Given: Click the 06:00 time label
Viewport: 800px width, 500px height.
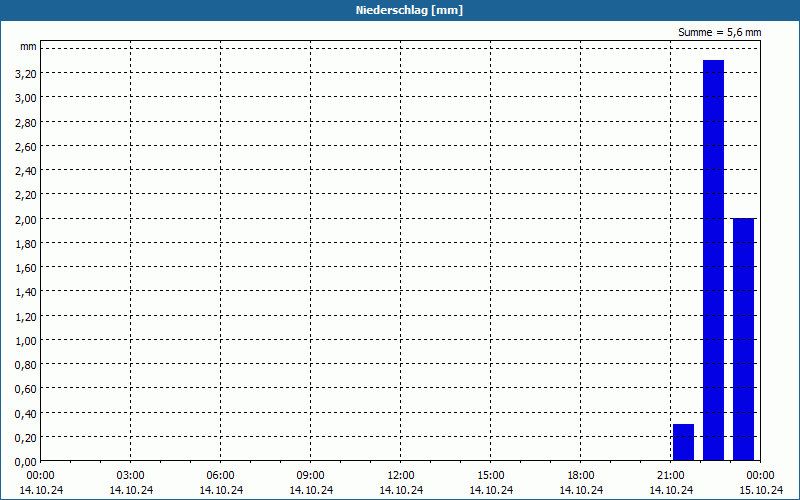Looking at the screenshot, I should 220,476.
